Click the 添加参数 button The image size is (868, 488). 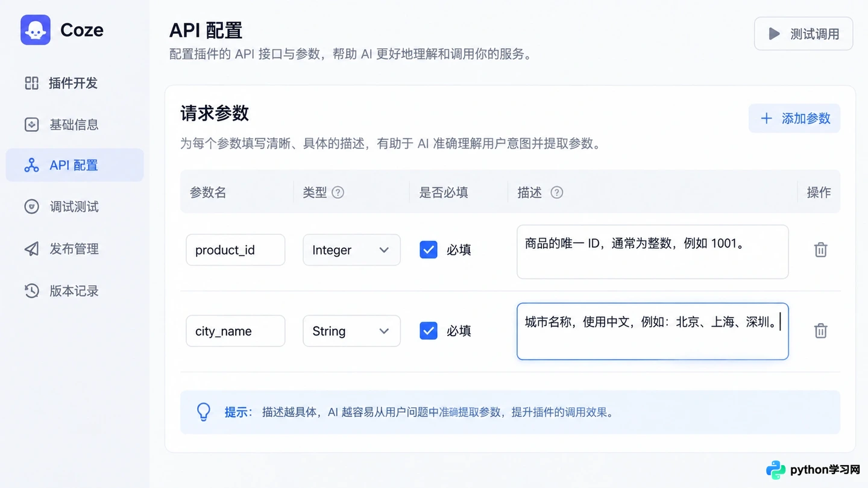794,119
